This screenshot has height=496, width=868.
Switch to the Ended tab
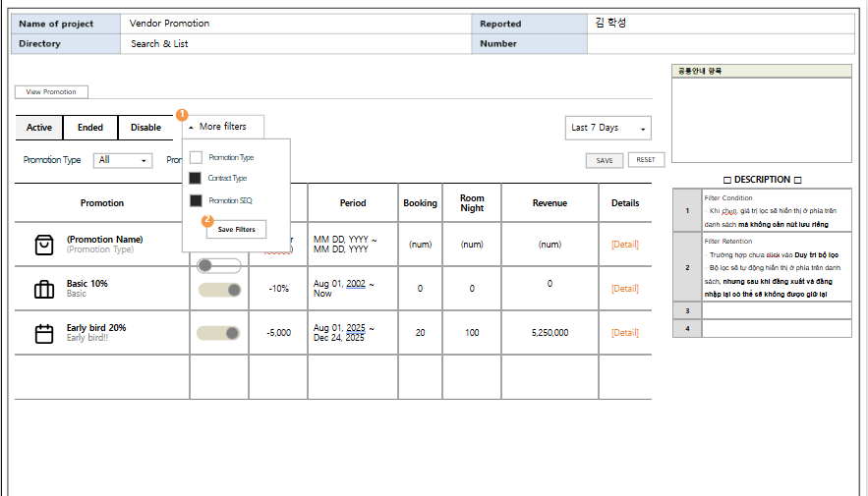coord(90,128)
